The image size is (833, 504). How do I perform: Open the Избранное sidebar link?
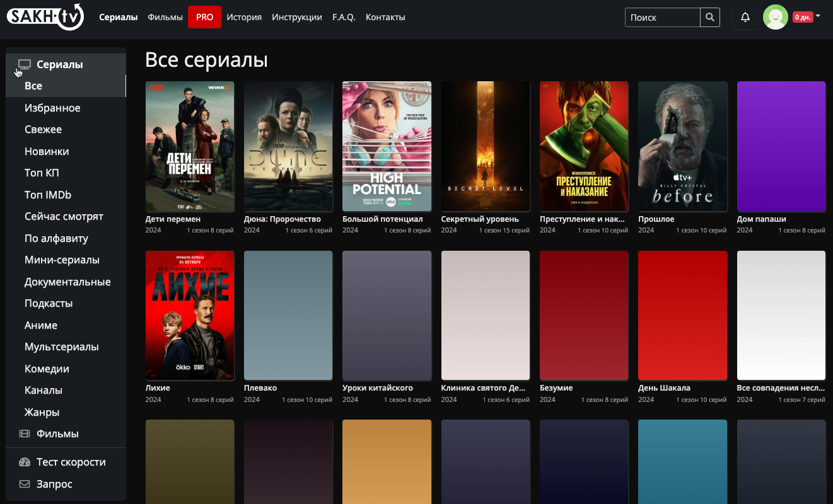point(52,108)
